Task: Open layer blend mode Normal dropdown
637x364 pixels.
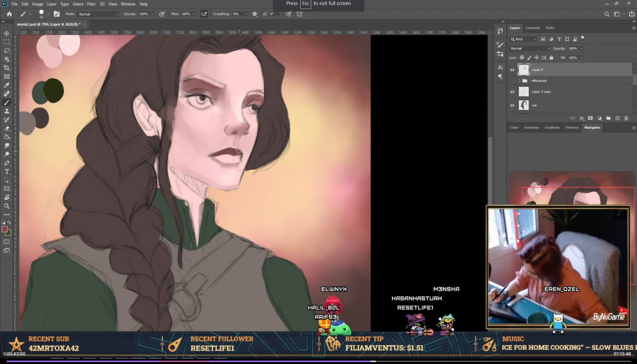Action: pyautogui.click(x=530, y=48)
